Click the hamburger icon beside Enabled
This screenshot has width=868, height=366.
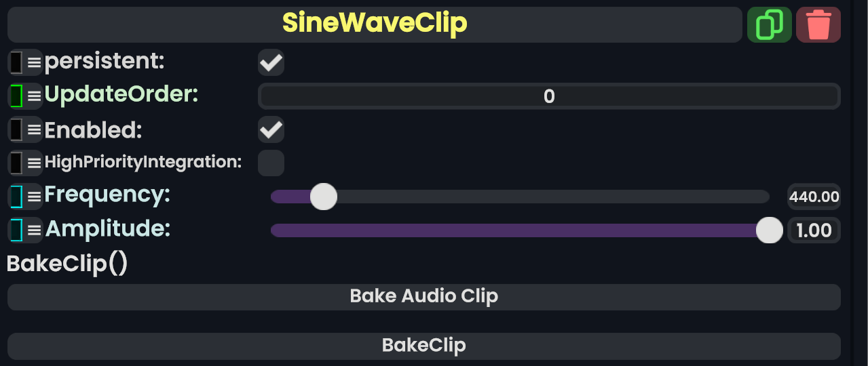pyautogui.click(x=34, y=129)
